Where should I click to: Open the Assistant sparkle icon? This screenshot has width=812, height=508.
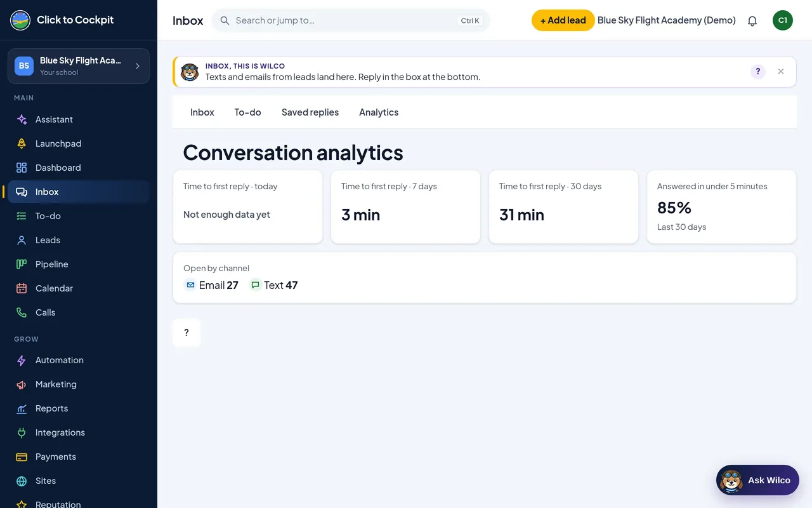(22, 119)
